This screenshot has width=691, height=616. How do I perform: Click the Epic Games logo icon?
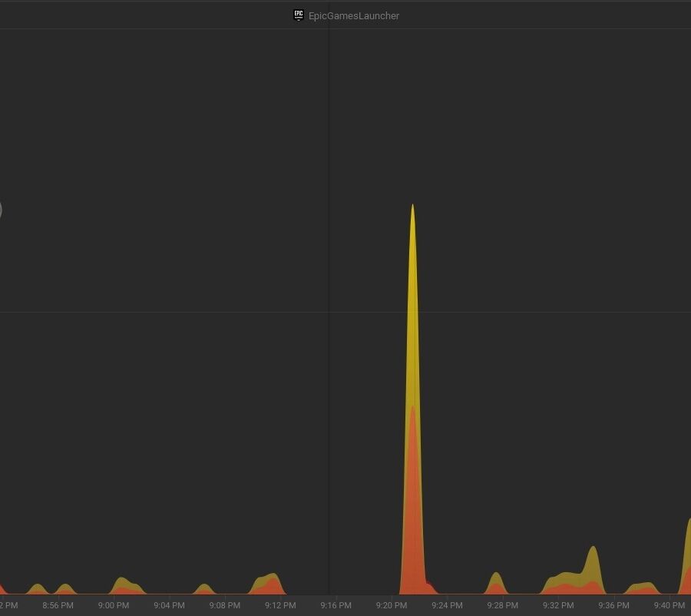click(299, 15)
